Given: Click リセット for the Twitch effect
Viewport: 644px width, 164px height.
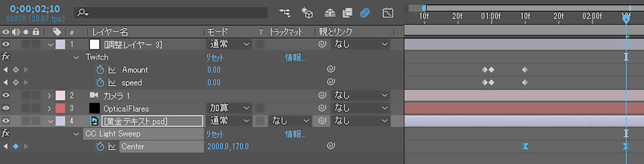Looking at the screenshot, I should (215, 57).
